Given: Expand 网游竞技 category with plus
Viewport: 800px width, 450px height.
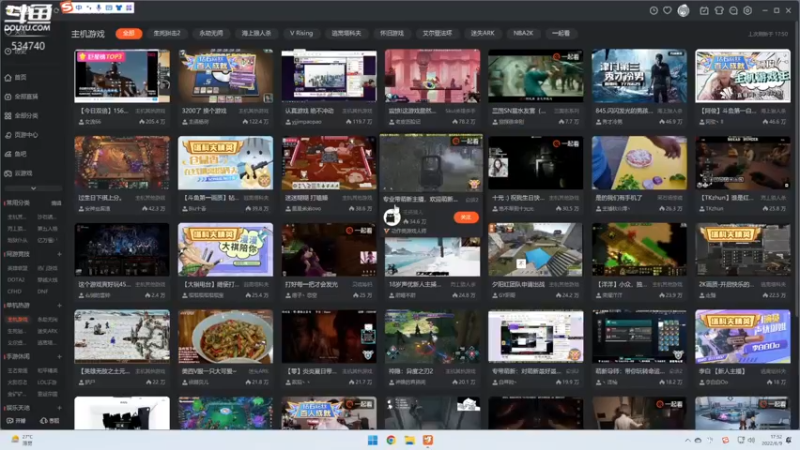Looking at the screenshot, I should click(x=59, y=254).
